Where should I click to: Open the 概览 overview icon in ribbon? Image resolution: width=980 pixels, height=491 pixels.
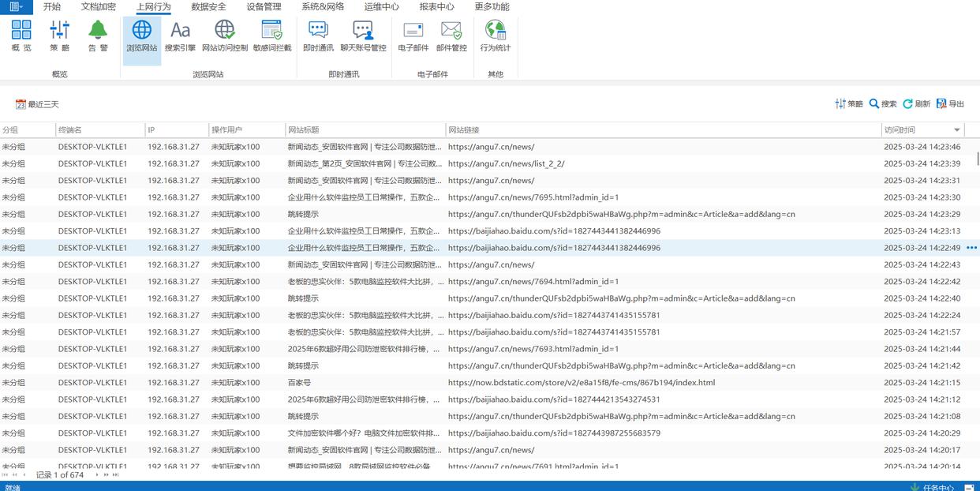21,36
